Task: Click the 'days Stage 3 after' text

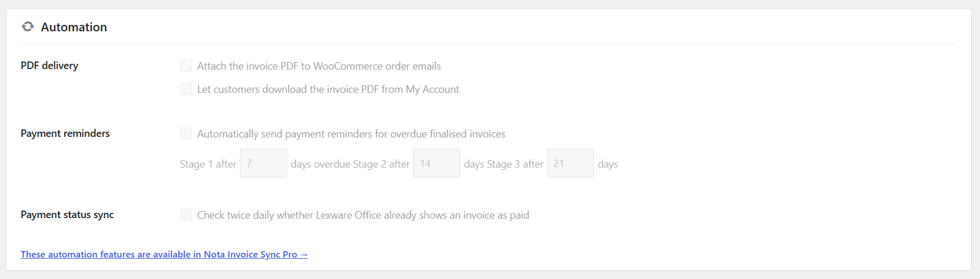Action: tap(504, 164)
